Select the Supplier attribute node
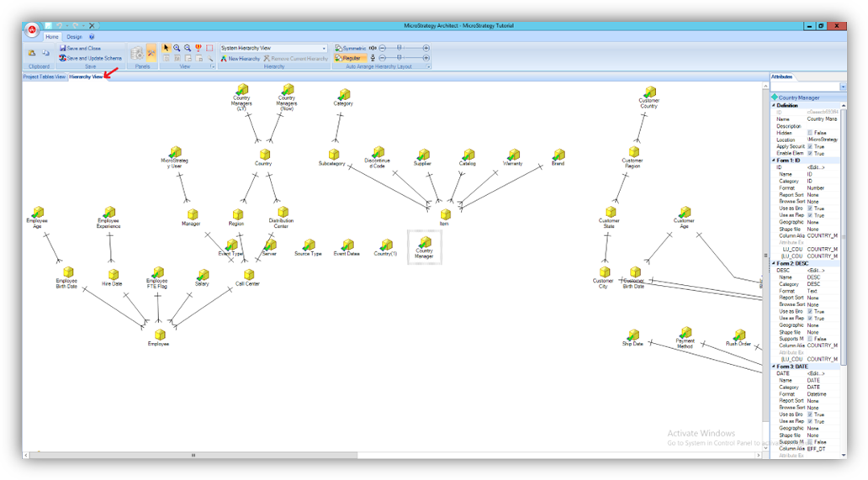Image resolution: width=868 pixels, height=480 pixels. click(423, 157)
